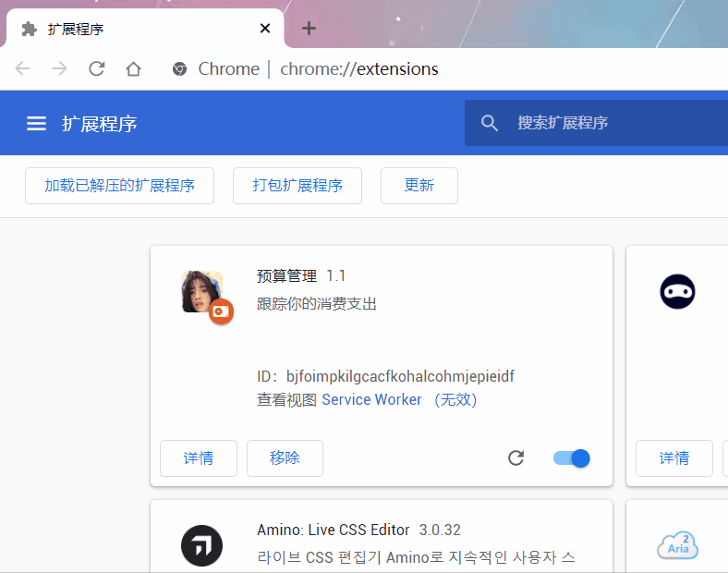Click the 跟踪你的消费支出 description

coord(317,304)
